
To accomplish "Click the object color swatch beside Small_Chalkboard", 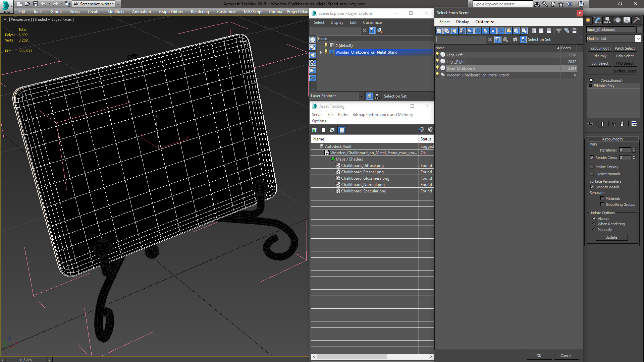I will click(x=639, y=29).
